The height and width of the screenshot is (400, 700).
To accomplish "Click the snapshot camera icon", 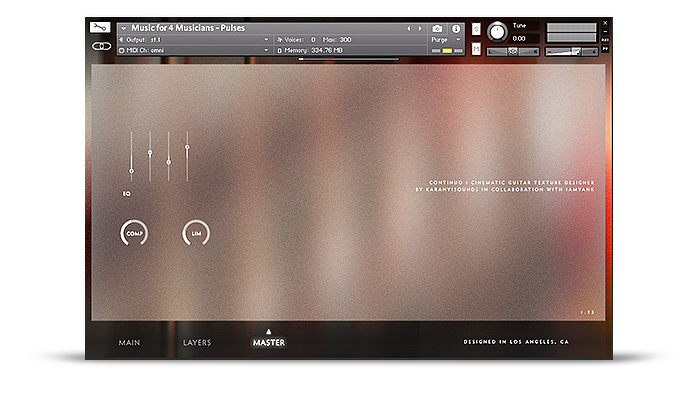I will click(x=438, y=29).
